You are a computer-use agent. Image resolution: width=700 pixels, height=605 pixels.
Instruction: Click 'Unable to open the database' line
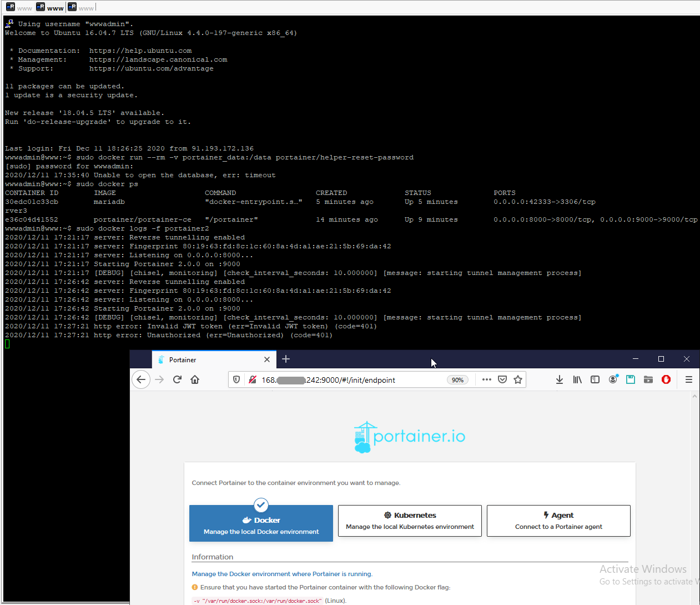point(140,175)
